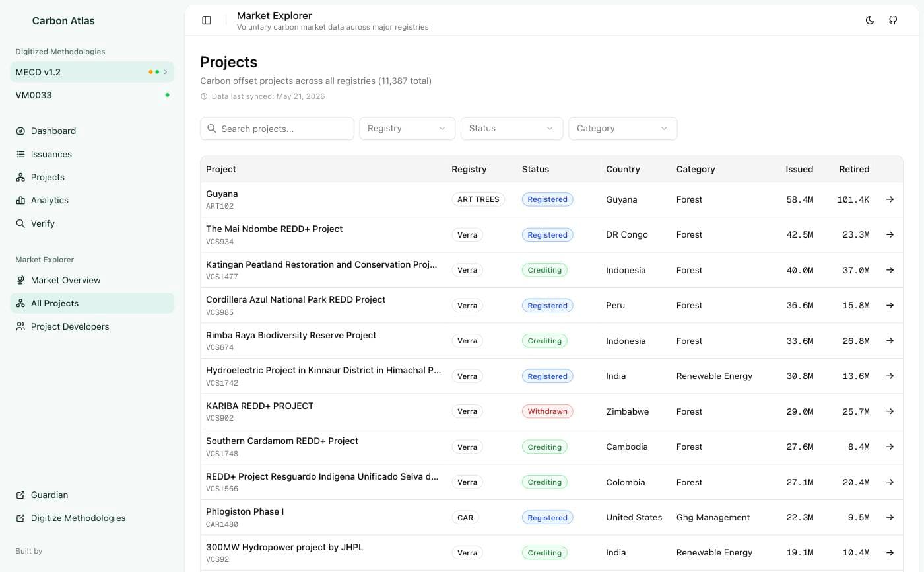This screenshot has width=924, height=572.
Task: Select All Projects in sidebar
Action: coord(92,303)
